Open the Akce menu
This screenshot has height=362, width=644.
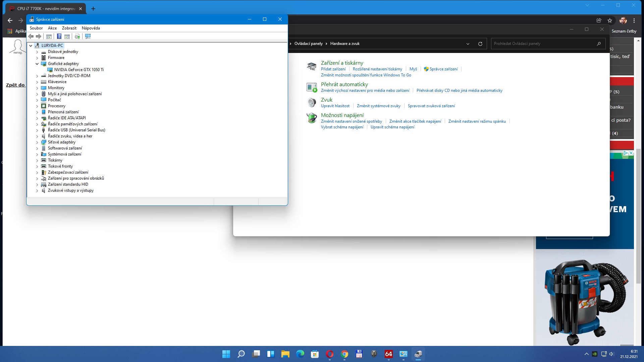pyautogui.click(x=52, y=28)
